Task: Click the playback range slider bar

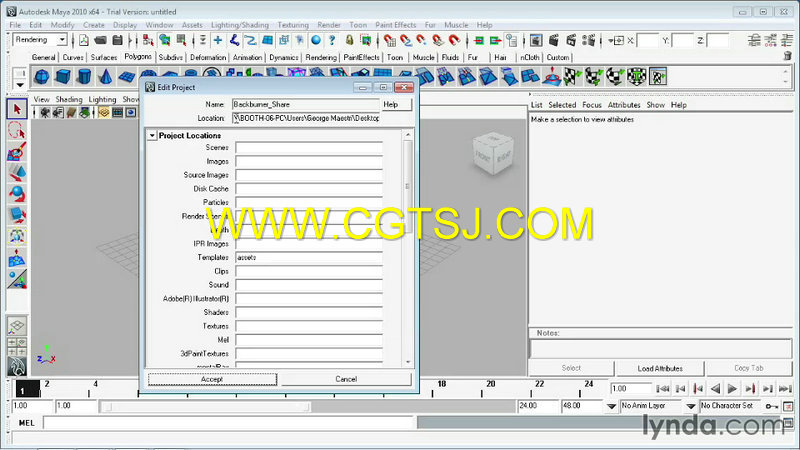Action: pos(205,407)
